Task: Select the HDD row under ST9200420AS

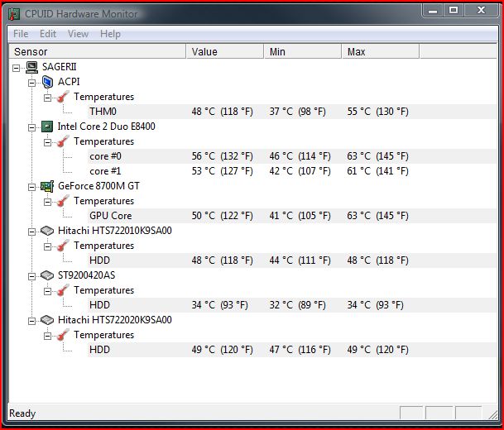Action: 292,305
